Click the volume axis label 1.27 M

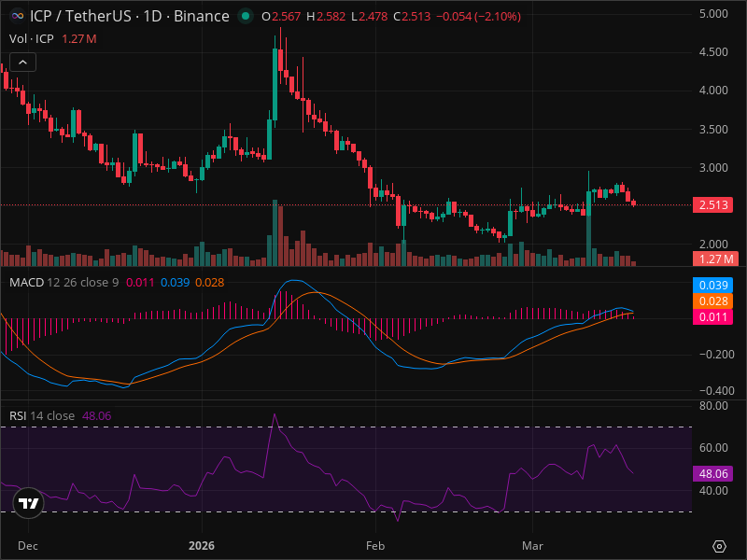(715, 259)
